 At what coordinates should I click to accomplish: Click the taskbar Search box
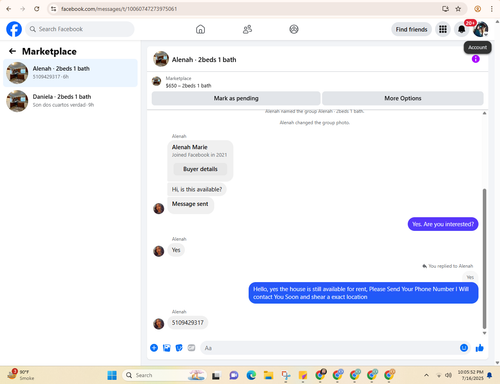(x=164, y=375)
